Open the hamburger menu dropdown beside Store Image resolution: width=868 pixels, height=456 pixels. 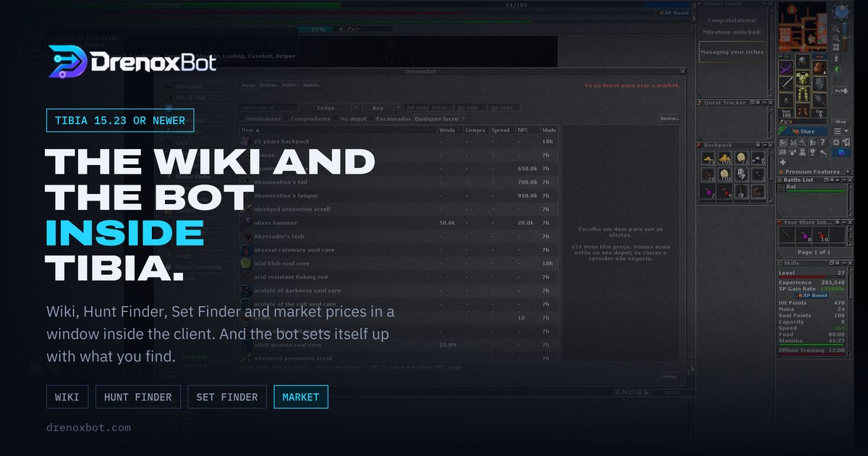(841, 131)
